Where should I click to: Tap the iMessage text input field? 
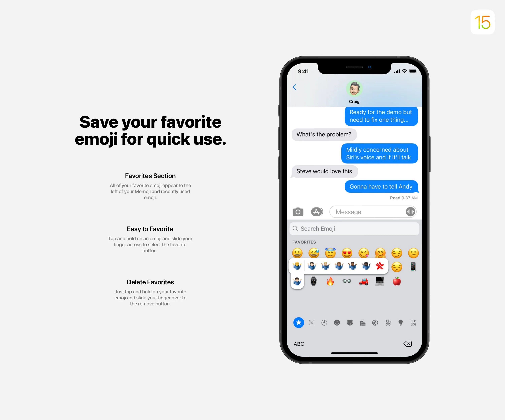372,212
